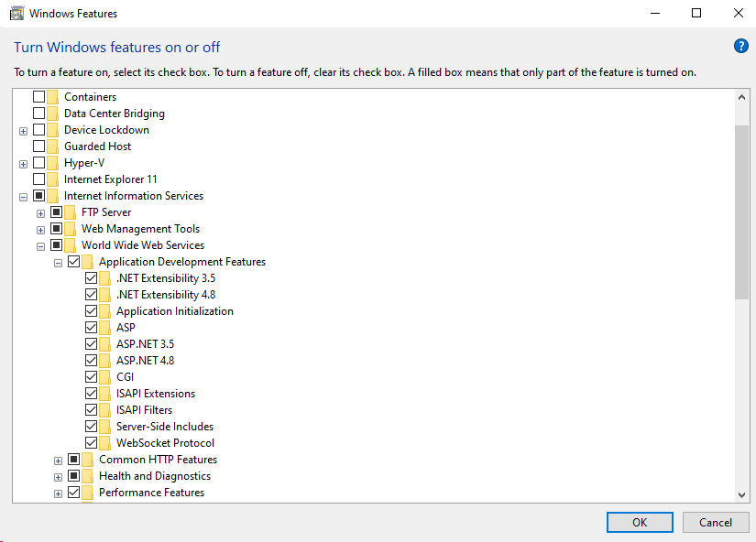Collapse Application Development Features node
The image size is (756, 542).
(x=58, y=263)
